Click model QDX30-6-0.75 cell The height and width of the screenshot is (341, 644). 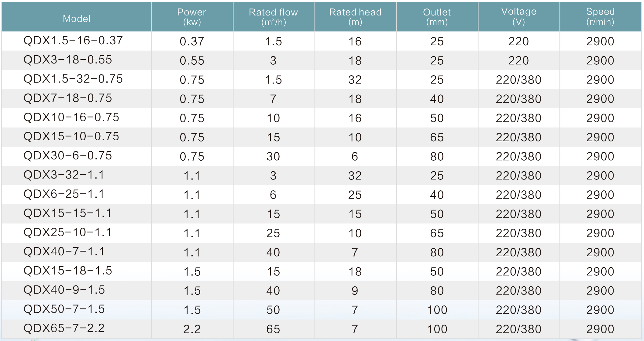pyautogui.click(x=68, y=155)
